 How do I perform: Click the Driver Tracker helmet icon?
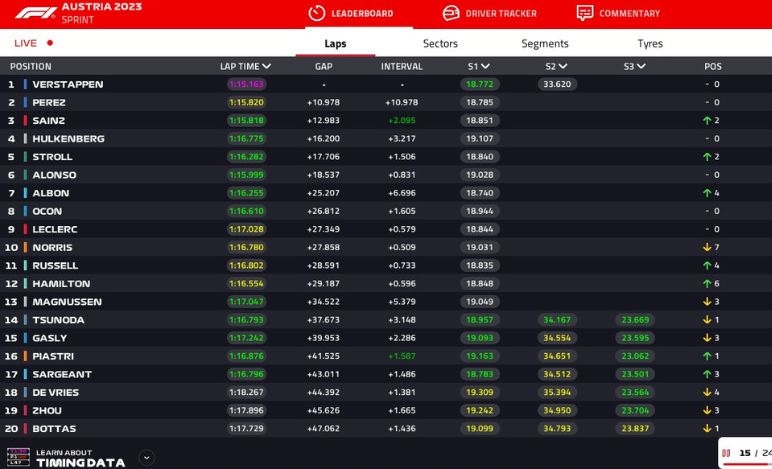tap(451, 13)
